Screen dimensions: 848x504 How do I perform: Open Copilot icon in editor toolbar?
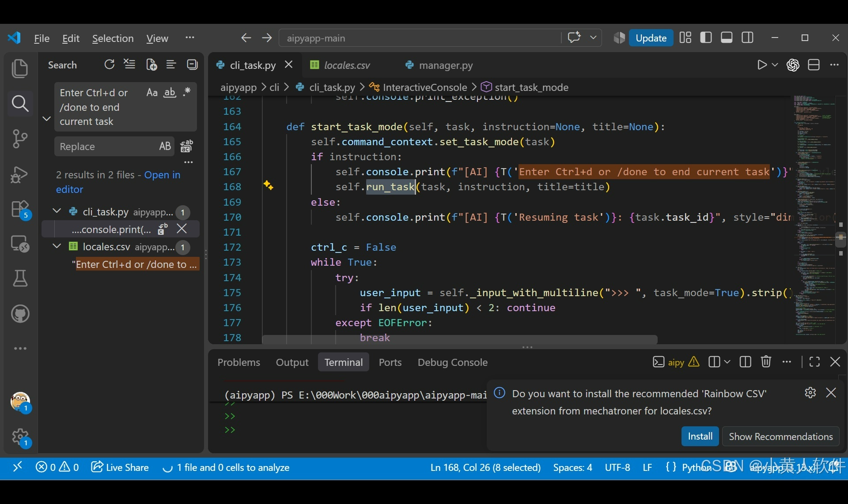pyautogui.click(x=793, y=65)
